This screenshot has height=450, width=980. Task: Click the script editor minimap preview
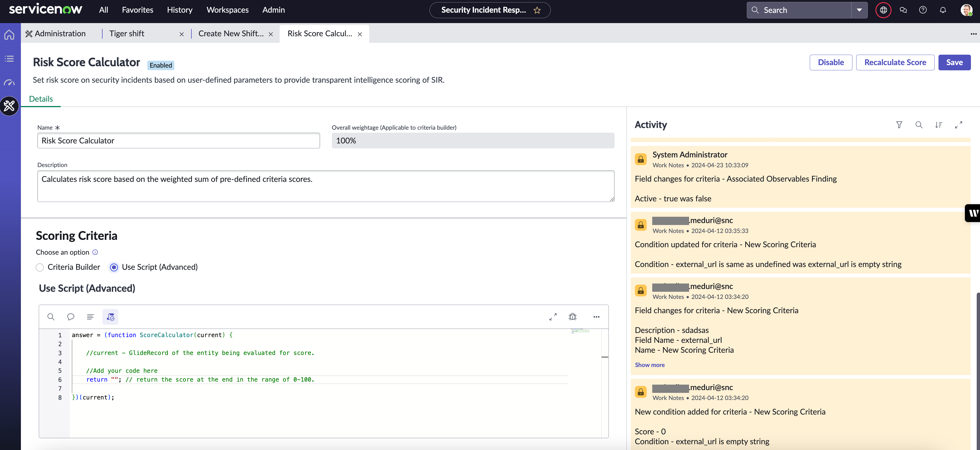click(580, 331)
